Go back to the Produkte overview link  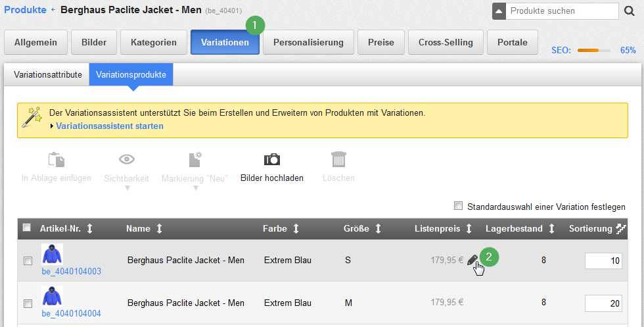pos(25,10)
